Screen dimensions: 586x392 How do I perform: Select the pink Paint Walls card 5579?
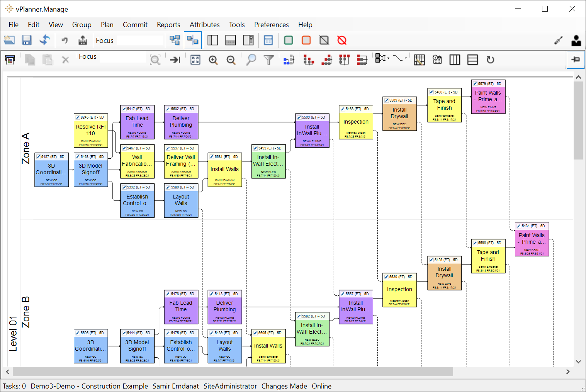(488, 97)
